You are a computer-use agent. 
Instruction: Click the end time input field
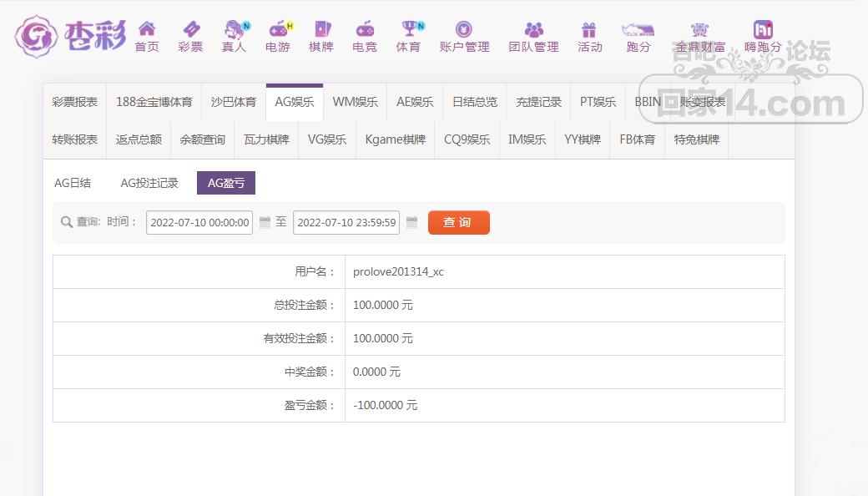(346, 222)
